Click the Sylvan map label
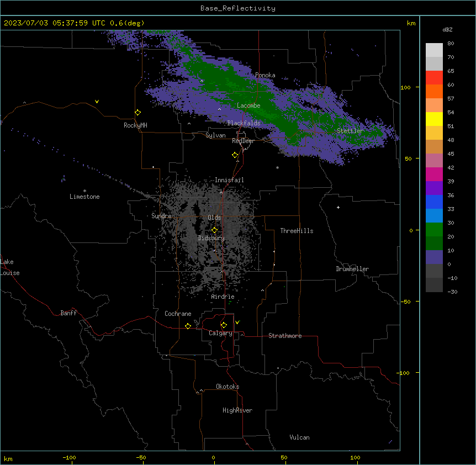476x465 pixels. [x=215, y=135]
